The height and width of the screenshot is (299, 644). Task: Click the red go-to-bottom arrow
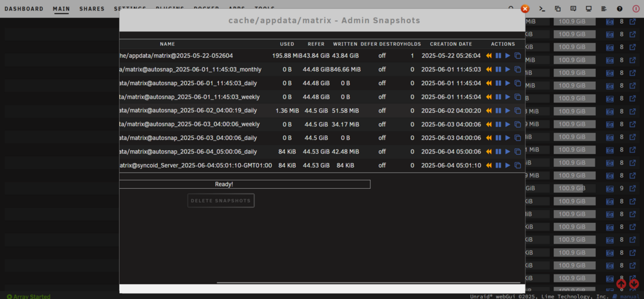click(x=634, y=284)
